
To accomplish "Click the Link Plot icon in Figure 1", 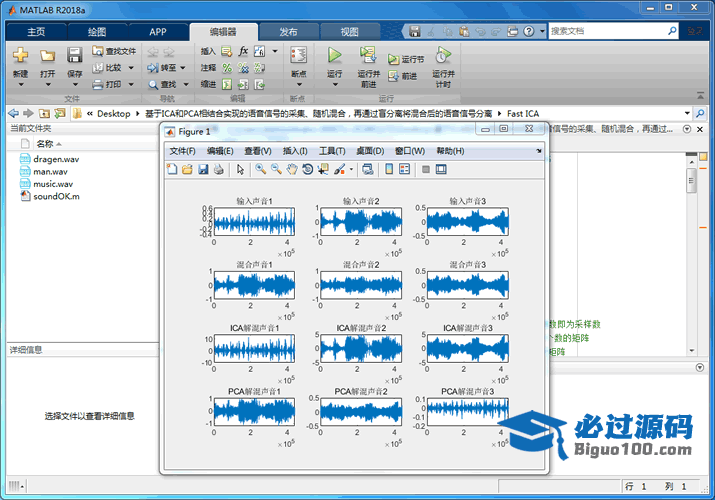I will tap(368, 170).
